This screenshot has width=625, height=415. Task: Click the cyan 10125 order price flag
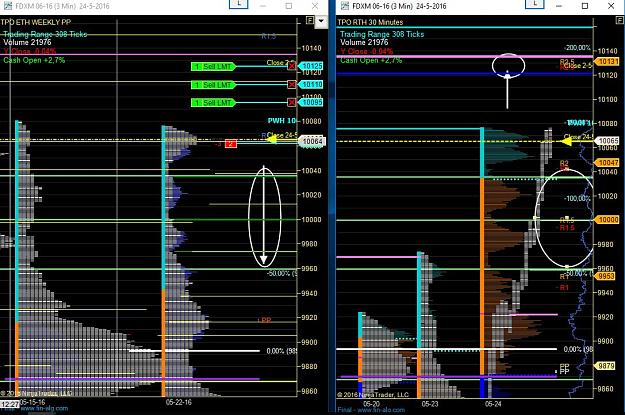coord(311,66)
